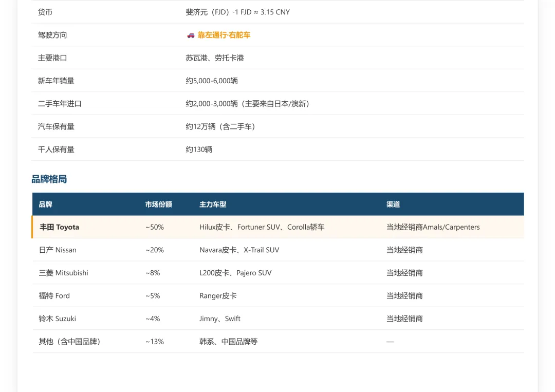Select the value 约130辆
The height and width of the screenshot is (392, 555).
click(x=199, y=150)
